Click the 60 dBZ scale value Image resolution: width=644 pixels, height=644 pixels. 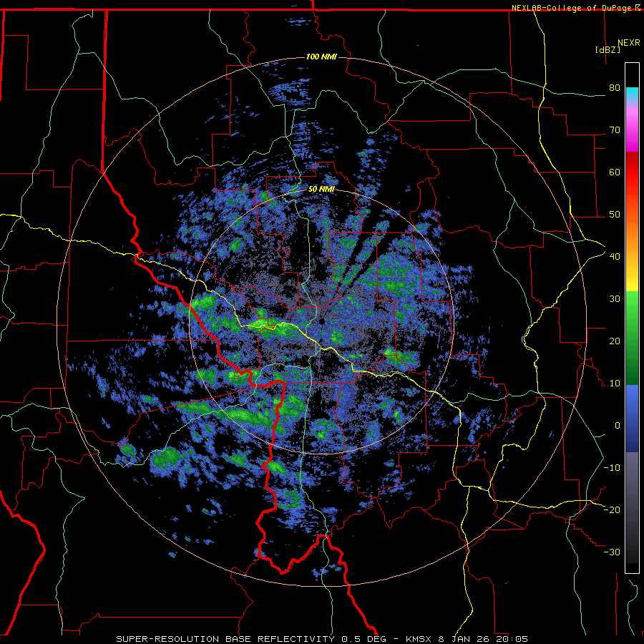615,172
